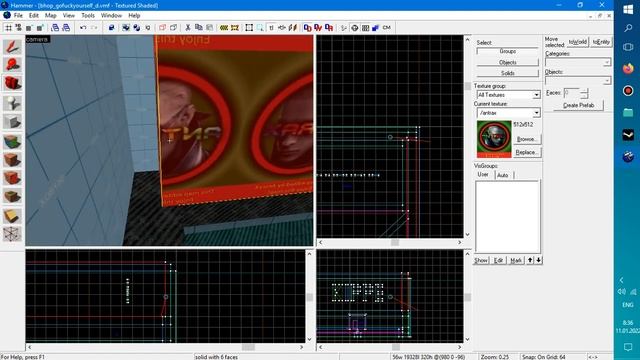Click the Copy icon in toolbar
The width and height of the screenshot is (640, 360).
click(x=199, y=28)
